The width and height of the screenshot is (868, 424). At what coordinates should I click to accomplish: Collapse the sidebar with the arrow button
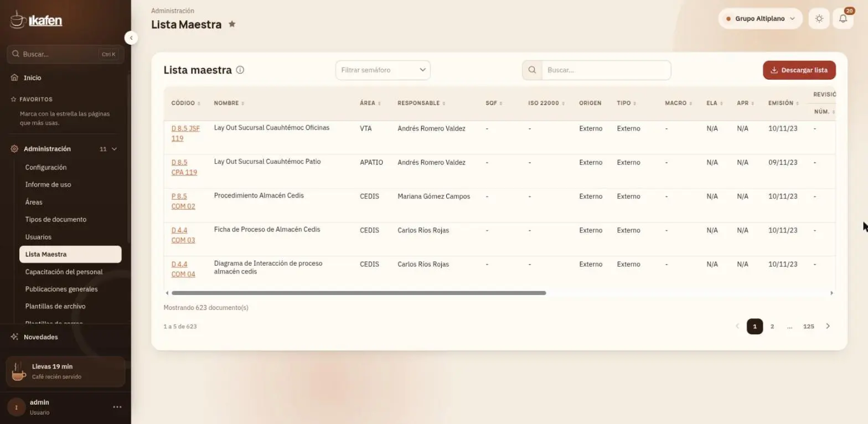(131, 38)
